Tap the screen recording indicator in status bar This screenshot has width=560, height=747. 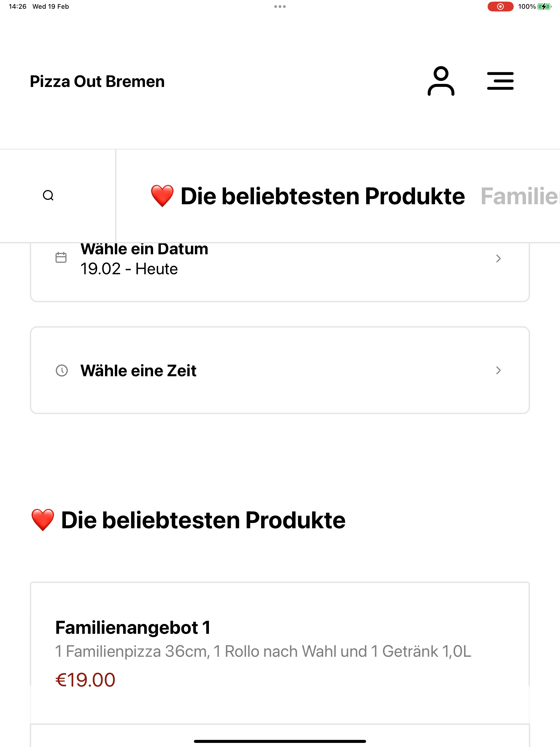coord(500,6)
